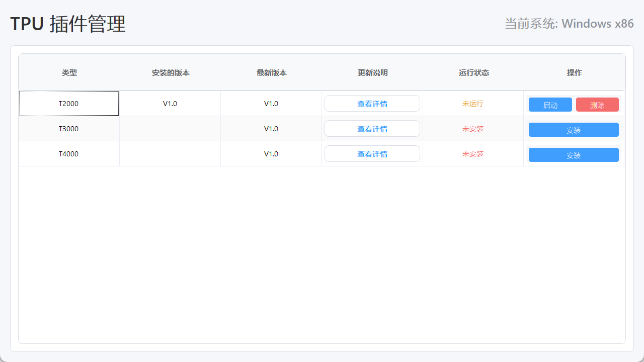
Task: Select the 安装的版本 column header
Action: click(171, 73)
